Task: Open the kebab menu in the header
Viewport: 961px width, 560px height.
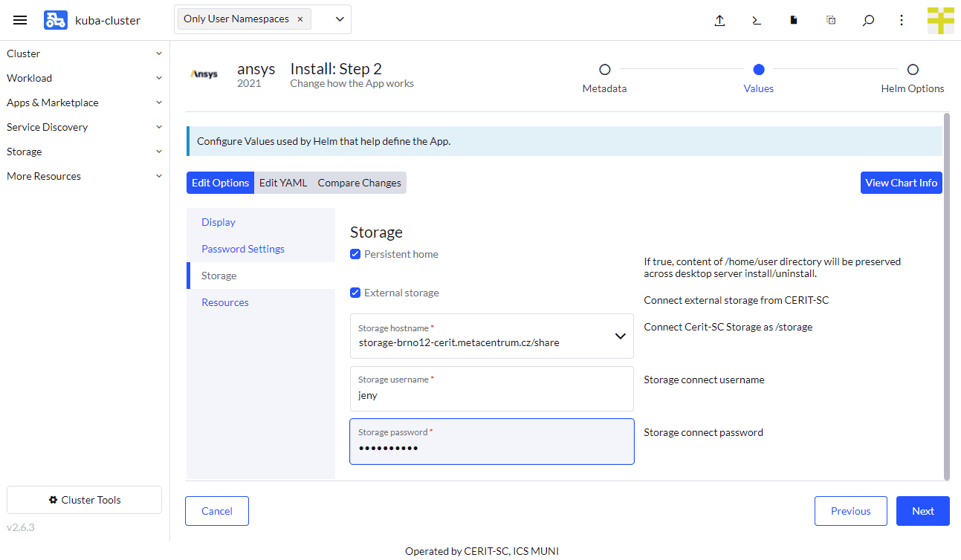Action: pyautogui.click(x=901, y=20)
